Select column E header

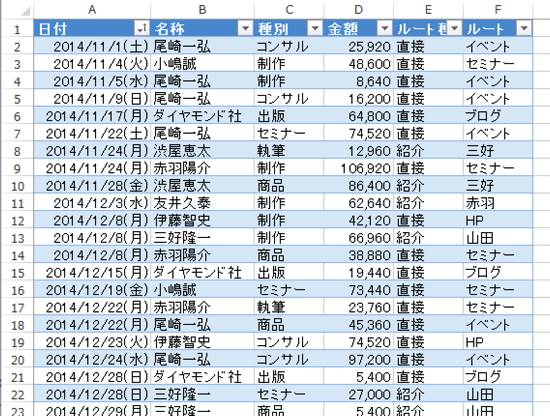pos(428,10)
